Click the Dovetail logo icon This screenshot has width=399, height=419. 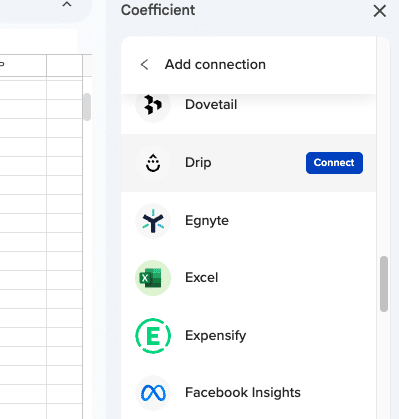coord(153,105)
